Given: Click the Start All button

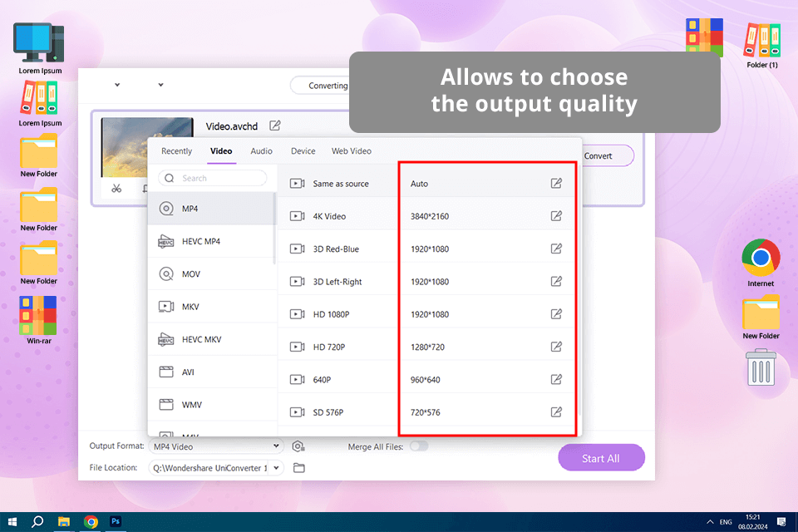Looking at the screenshot, I should tap(601, 458).
